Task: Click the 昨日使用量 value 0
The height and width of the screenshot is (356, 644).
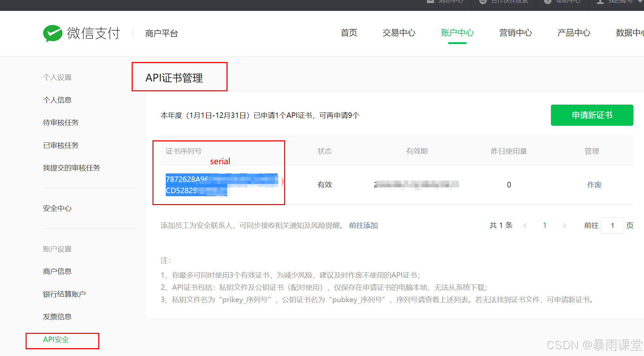Action: click(x=509, y=185)
